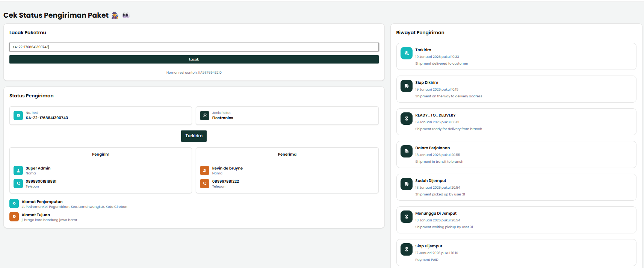Image resolution: width=644 pixels, height=268 pixels.
Task: Click the pickup address Jl. Petireman text
Action: coord(74,207)
